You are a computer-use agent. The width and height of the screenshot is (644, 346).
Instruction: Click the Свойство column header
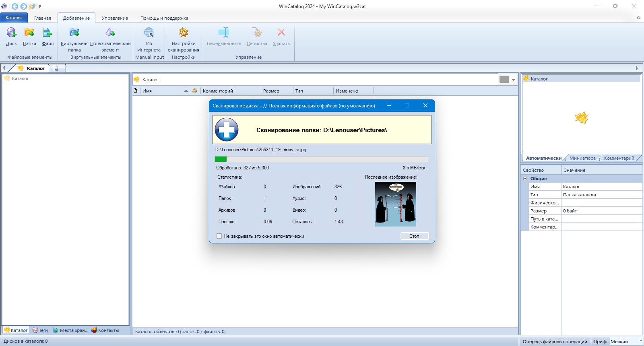coord(541,170)
